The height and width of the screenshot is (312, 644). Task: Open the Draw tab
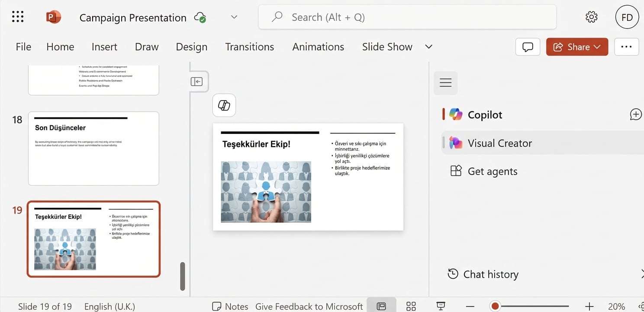(x=146, y=46)
